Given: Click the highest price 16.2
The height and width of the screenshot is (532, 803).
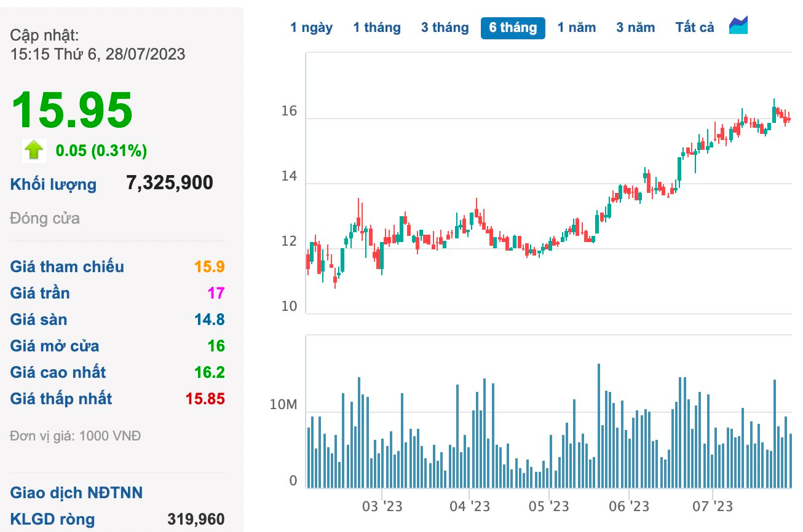Looking at the screenshot, I should [x=210, y=372].
